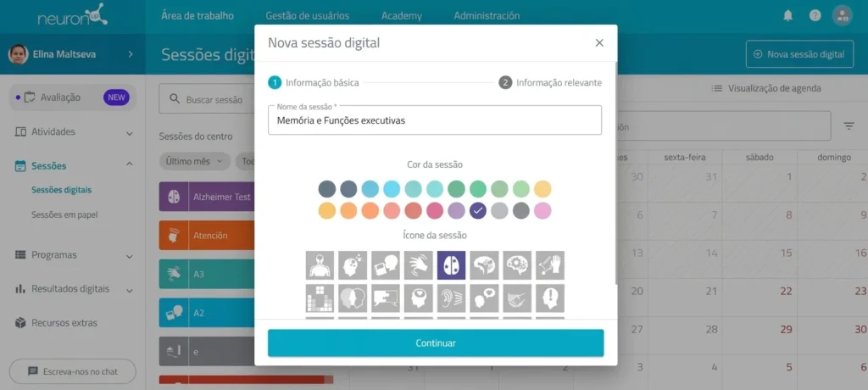This screenshot has width=868, height=390.
Task: Choose the puzzle speech bubbles session icon
Action: (386, 298)
